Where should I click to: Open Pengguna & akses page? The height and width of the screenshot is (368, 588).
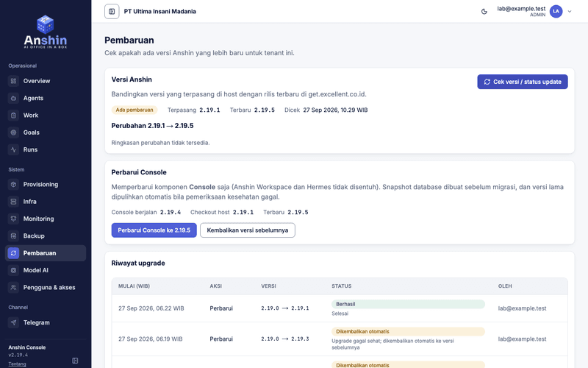pos(46,287)
